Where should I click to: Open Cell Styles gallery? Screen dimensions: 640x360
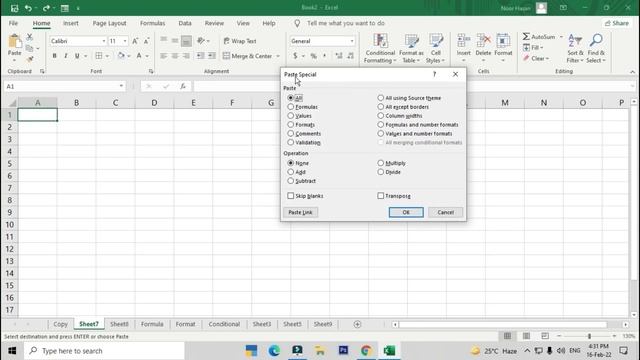(x=436, y=49)
